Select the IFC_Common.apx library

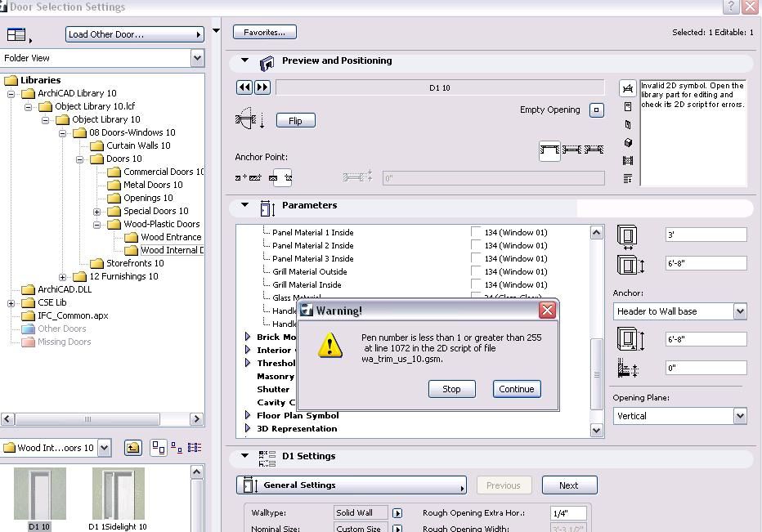pos(73,315)
